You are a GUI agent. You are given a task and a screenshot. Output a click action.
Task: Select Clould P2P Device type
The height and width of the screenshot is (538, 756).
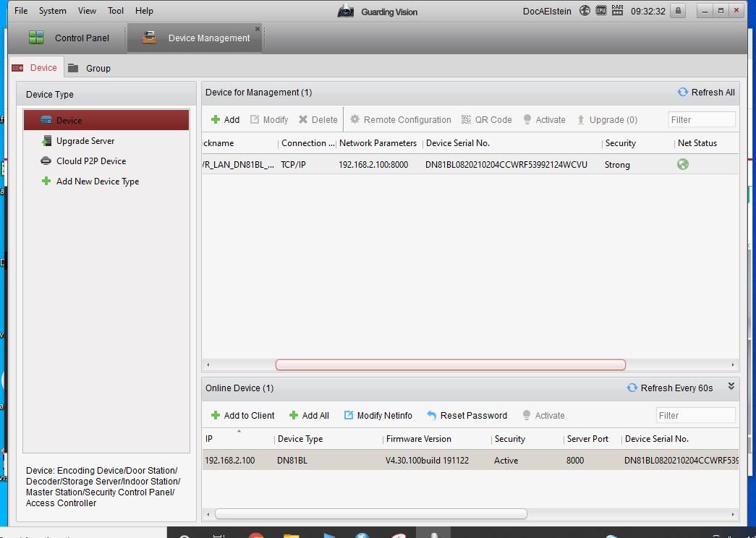[91, 161]
